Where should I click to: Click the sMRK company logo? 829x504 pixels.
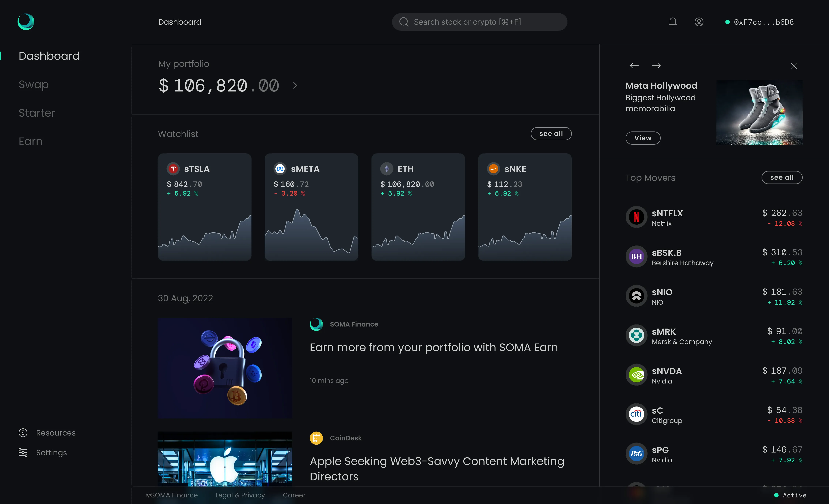636,335
